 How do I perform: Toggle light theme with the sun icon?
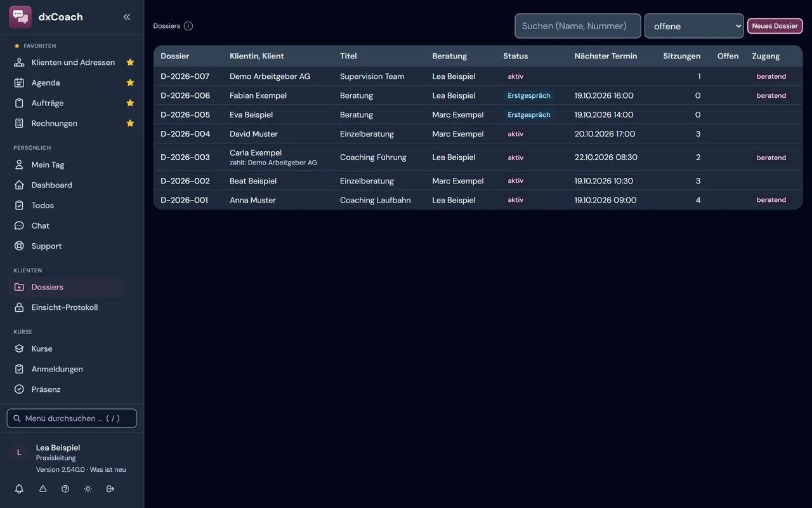[x=88, y=489]
